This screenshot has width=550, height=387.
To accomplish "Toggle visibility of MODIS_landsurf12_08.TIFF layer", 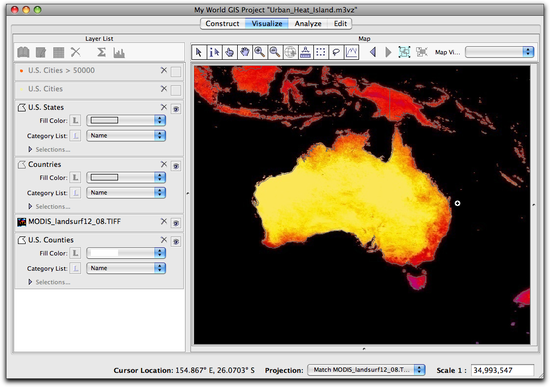I will [x=176, y=223].
